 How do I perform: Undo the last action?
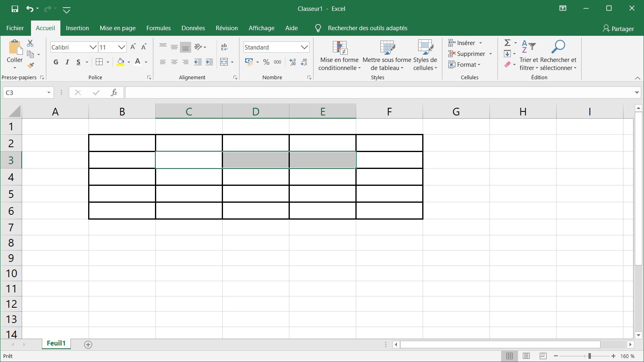click(30, 9)
